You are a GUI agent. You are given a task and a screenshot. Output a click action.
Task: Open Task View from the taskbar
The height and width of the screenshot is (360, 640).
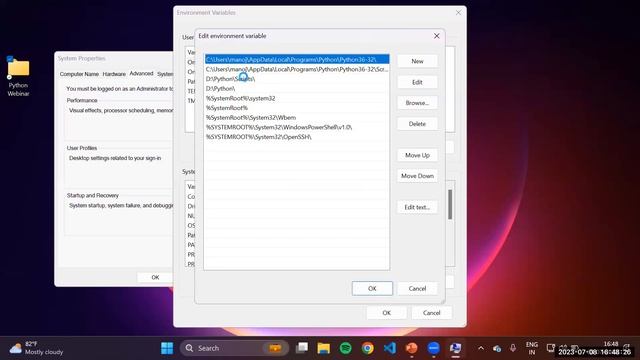click(x=302, y=348)
